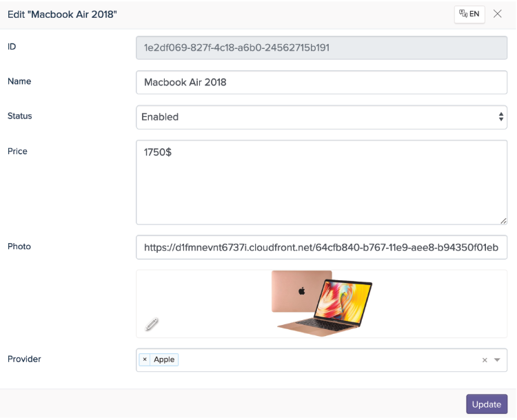Click the Price field label
Viewport: 517px width, 420px height.
(x=17, y=151)
